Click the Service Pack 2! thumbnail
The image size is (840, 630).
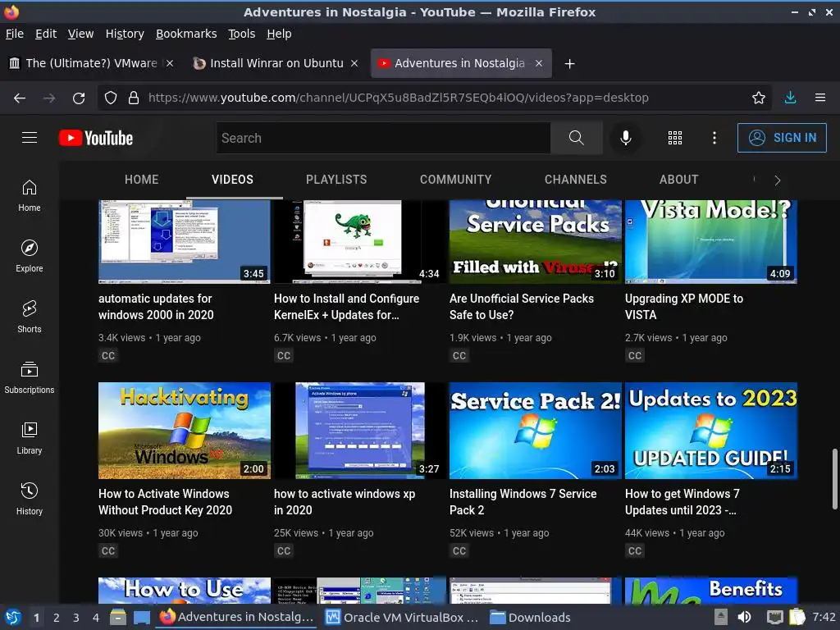pyautogui.click(x=535, y=430)
